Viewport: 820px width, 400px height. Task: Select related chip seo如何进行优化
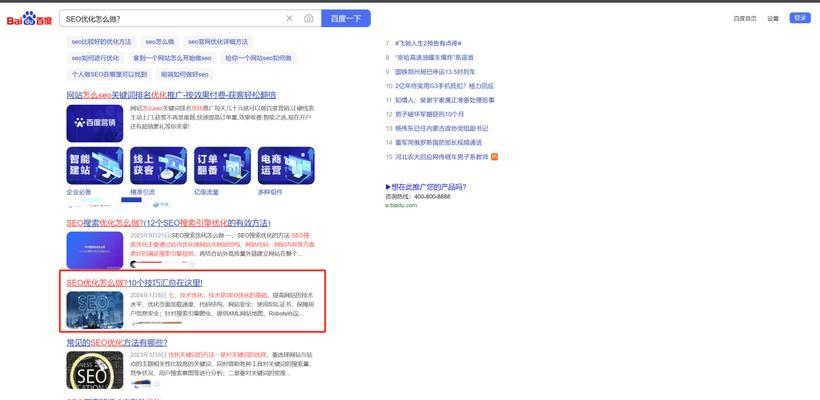pos(95,58)
